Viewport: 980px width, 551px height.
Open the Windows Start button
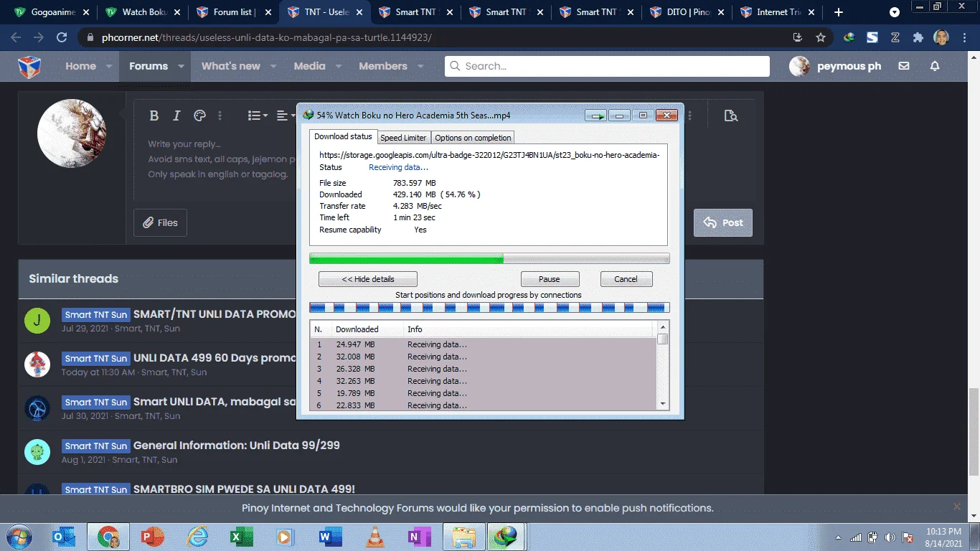point(18,537)
